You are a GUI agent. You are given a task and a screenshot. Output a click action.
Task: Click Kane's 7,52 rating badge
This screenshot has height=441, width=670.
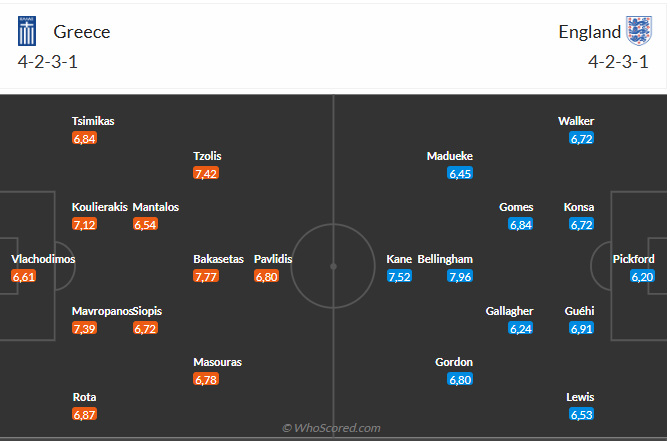point(399,276)
